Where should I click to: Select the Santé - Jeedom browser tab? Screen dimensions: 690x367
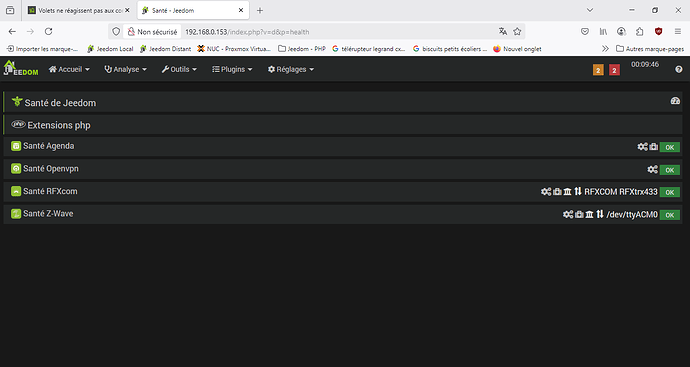(x=194, y=10)
